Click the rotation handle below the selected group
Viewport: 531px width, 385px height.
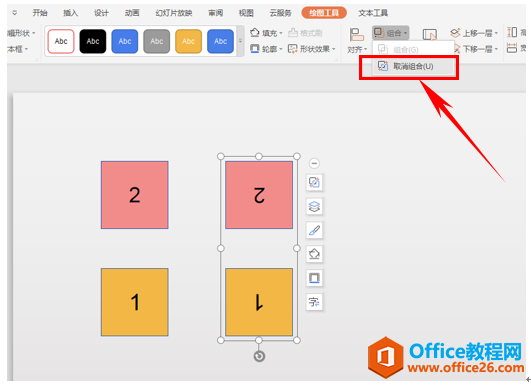coord(259,356)
